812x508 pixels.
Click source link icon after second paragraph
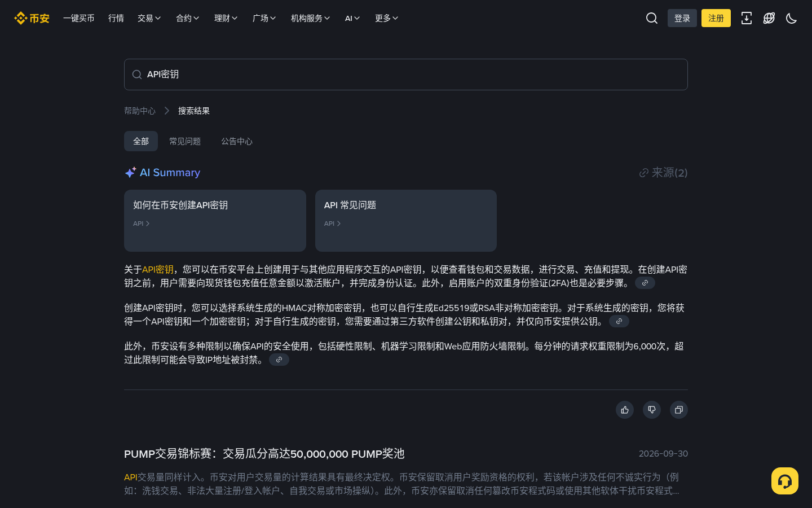[x=619, y=321]
